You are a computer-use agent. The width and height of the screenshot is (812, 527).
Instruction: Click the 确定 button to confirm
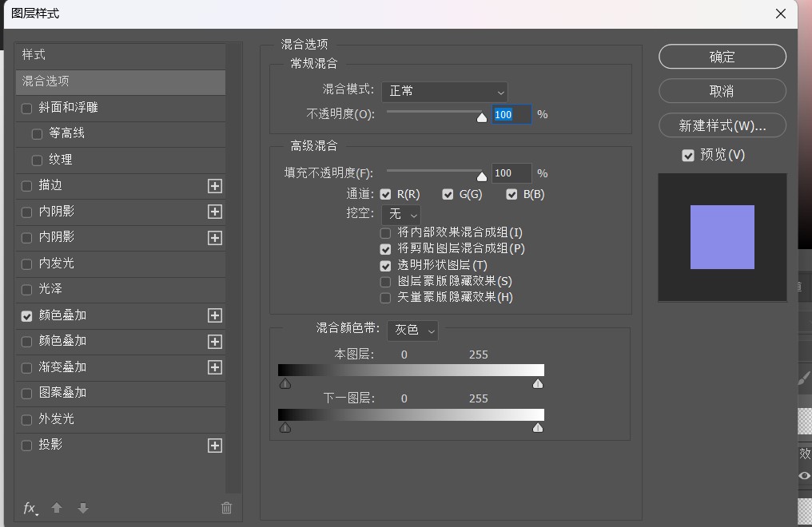point(722,57)
